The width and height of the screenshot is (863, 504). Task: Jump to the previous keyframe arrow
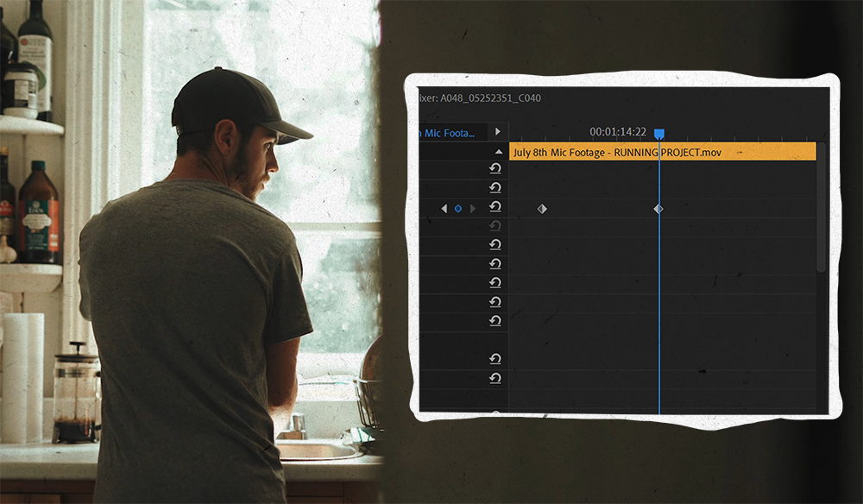pyautogui.click(x=444, y=207)
